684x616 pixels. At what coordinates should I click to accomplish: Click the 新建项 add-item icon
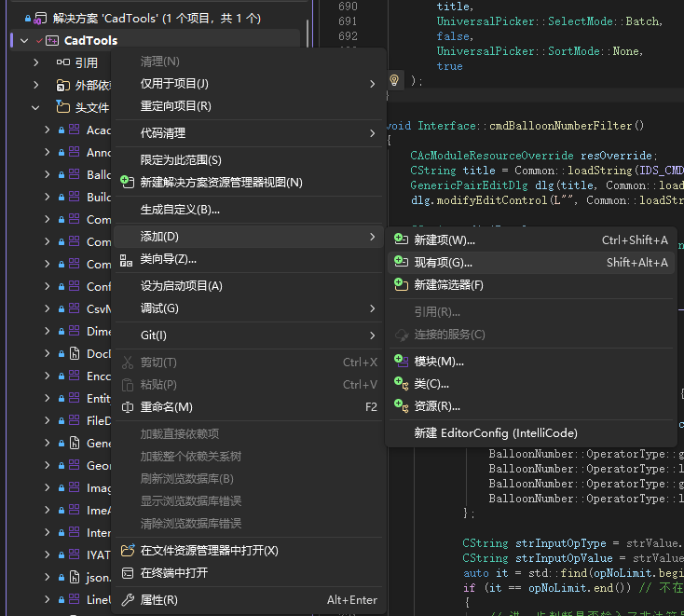click(401, 240)
